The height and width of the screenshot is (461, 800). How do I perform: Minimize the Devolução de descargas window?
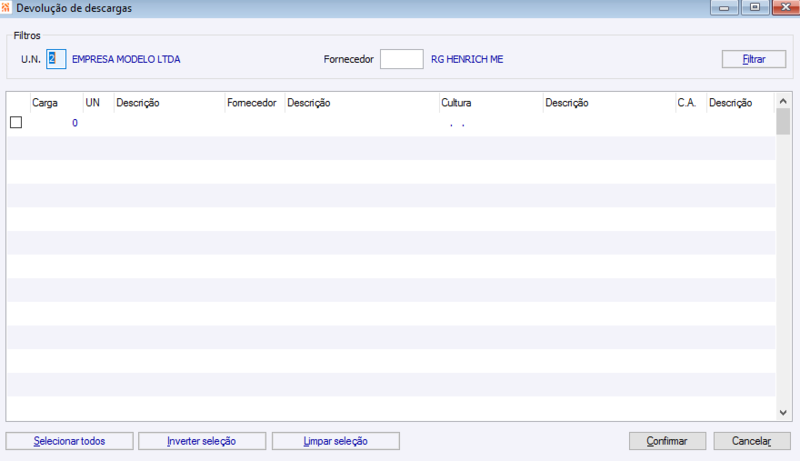tap(724, 8)
